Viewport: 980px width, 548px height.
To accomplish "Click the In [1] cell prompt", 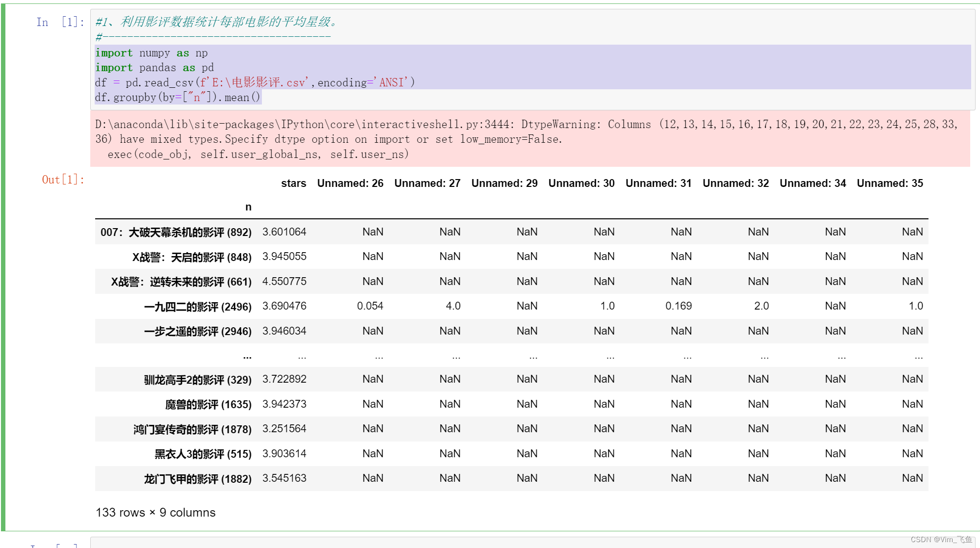I will pyautogui.click(x=60, y=22).
